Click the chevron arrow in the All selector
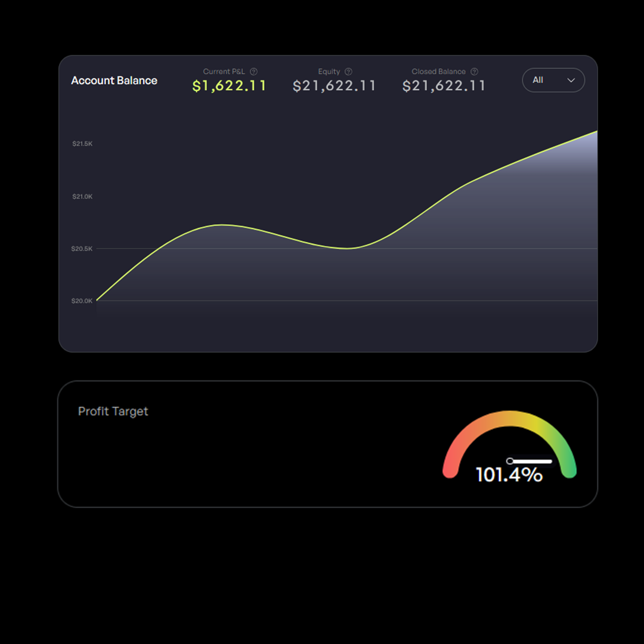The height and width of the screenshot is (644, 644). click(x=571, y=80)
